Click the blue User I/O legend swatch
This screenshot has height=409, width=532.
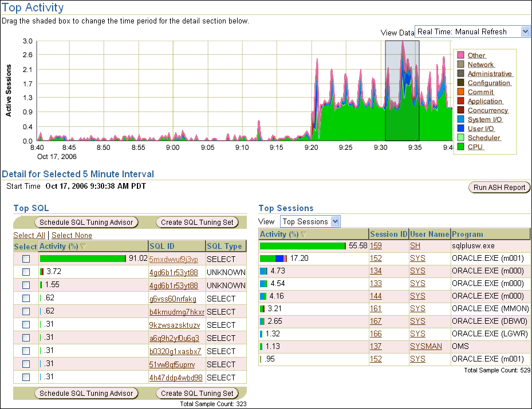[x=460, y=129]
